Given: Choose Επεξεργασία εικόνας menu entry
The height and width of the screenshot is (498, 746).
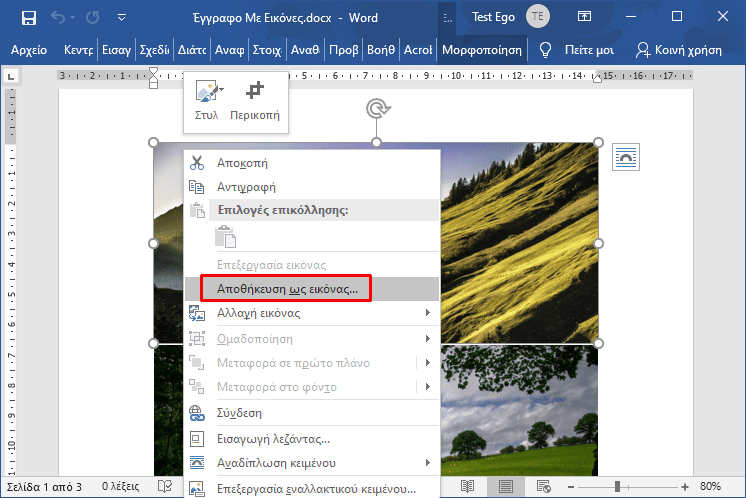Looking at the screenshot, I should [x=312, y=264].
